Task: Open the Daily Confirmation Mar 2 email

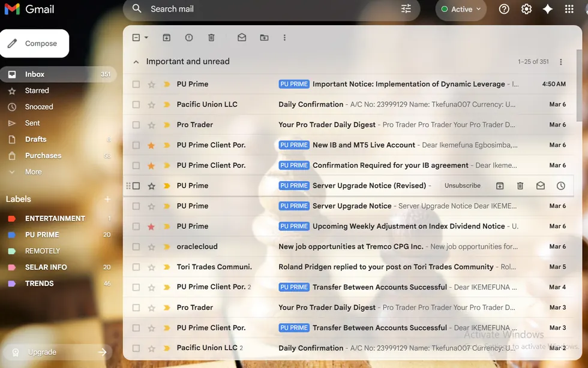Action: point(349,348)
